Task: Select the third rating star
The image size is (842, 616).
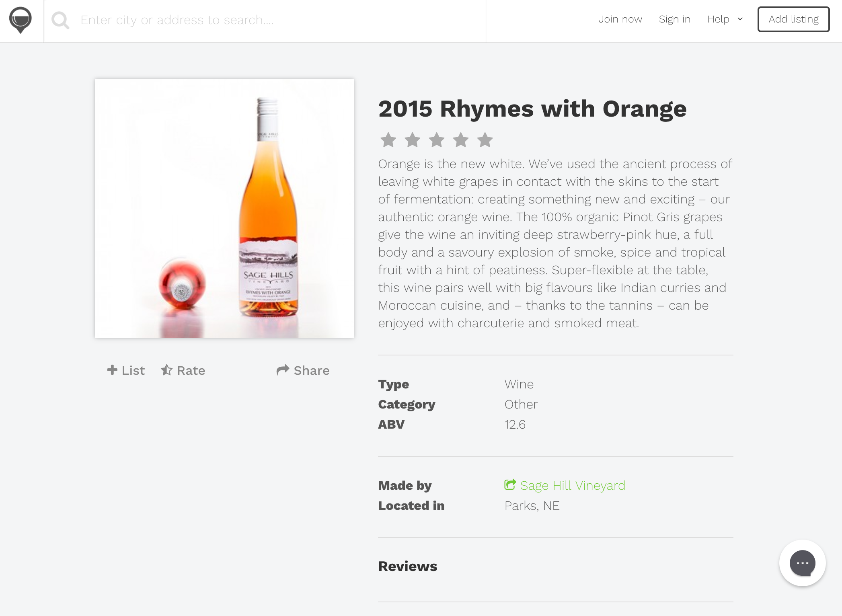Action: click(437, 140)
